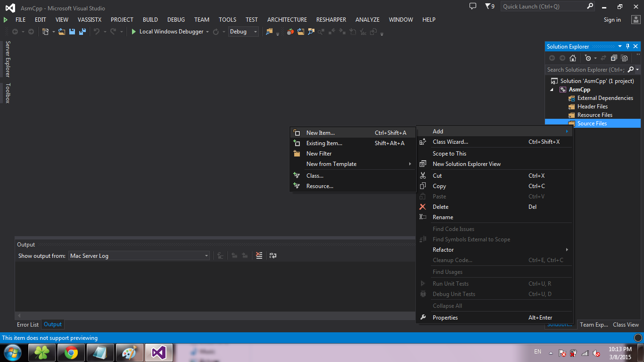The width and height of the screenshot is (644, 362).
Task: Choose Resource... from the Add submenu
Action: pos(353,186)
